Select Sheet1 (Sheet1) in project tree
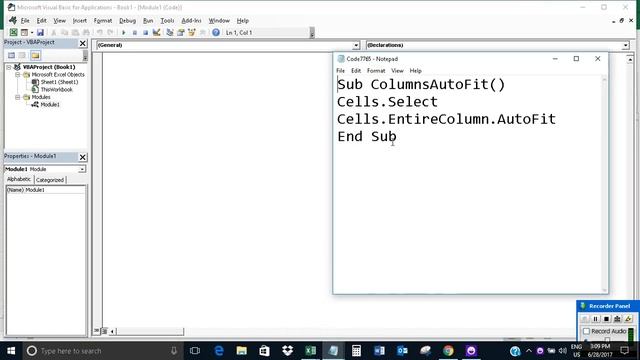The height and width of the screenshot is (360, 640). coord(59,82)
